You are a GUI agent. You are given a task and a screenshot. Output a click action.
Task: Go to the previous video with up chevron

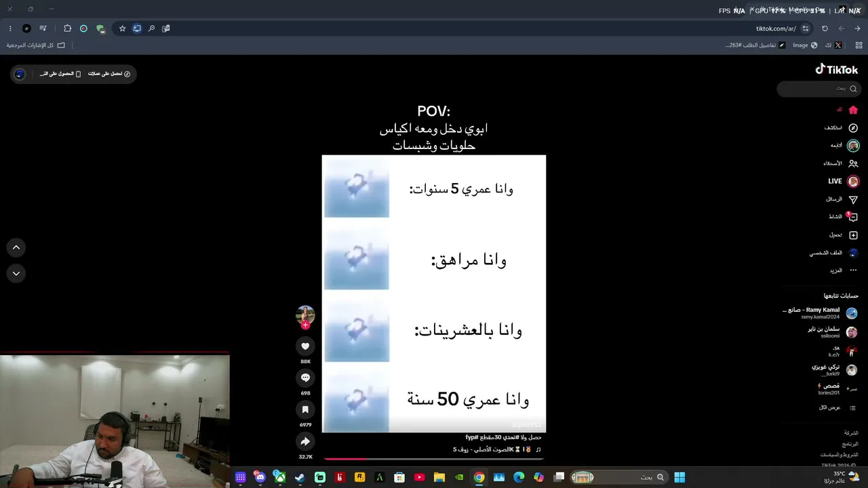pyautogui.click(x=16, y=247)
